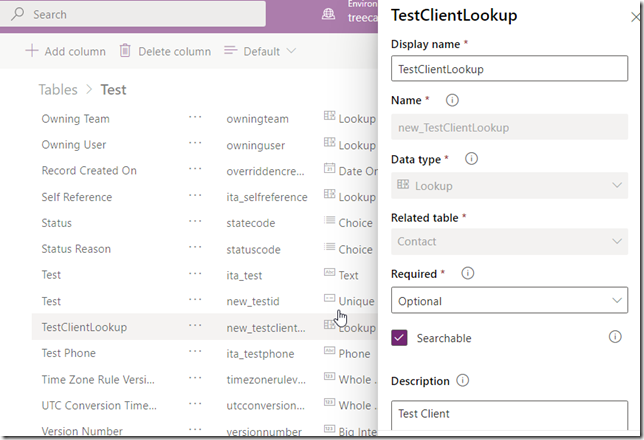644x440 pixels.
Task: Click Delete column in toolbar
Action: [x=165, y=51]
